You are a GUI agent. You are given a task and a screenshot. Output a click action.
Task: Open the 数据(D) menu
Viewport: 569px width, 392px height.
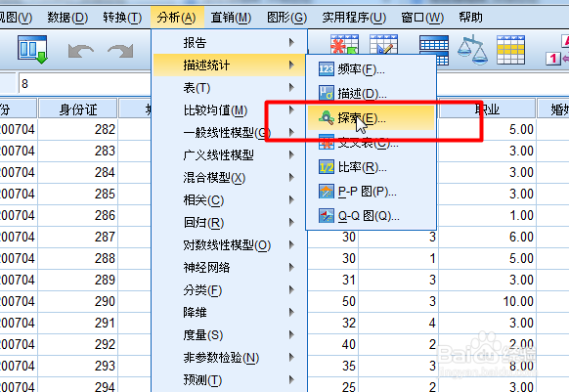click(x=67, y=17)
